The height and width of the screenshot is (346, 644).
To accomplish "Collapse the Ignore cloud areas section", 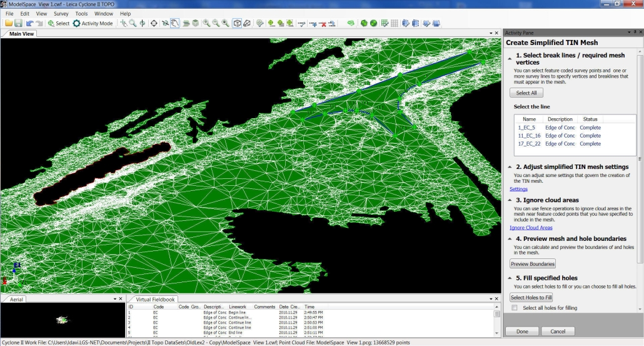I will (510, 200).
